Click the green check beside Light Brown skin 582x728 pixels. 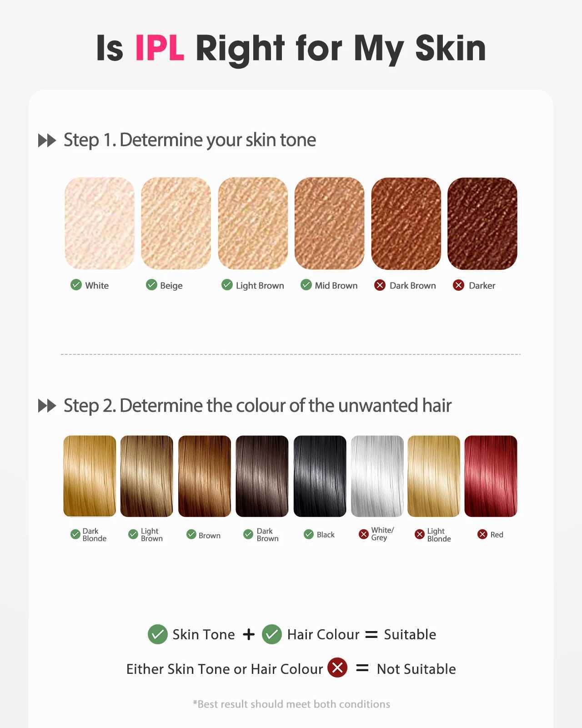[x=227, y=285]
